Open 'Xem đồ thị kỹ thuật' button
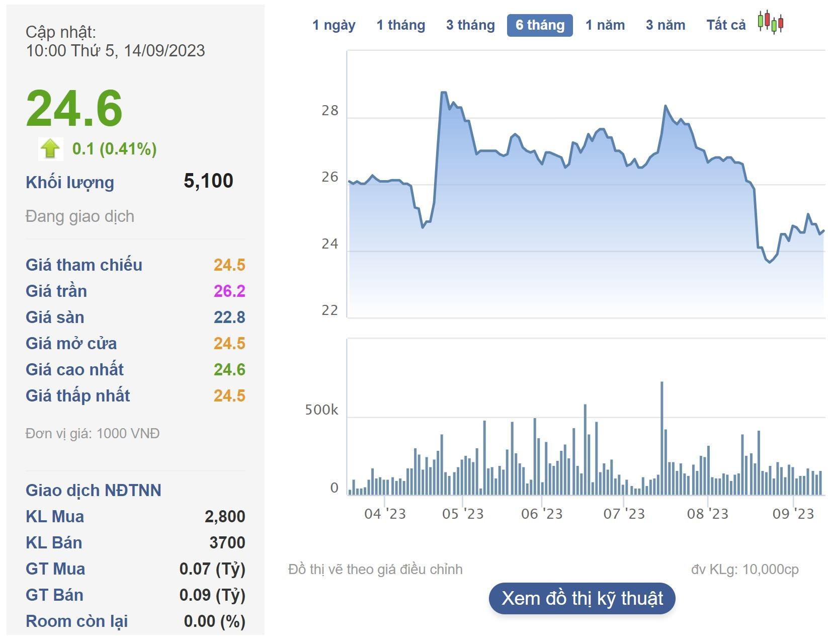Image resolution: width=828 pixels, height=644 pixels. click(x=582, y=598)
